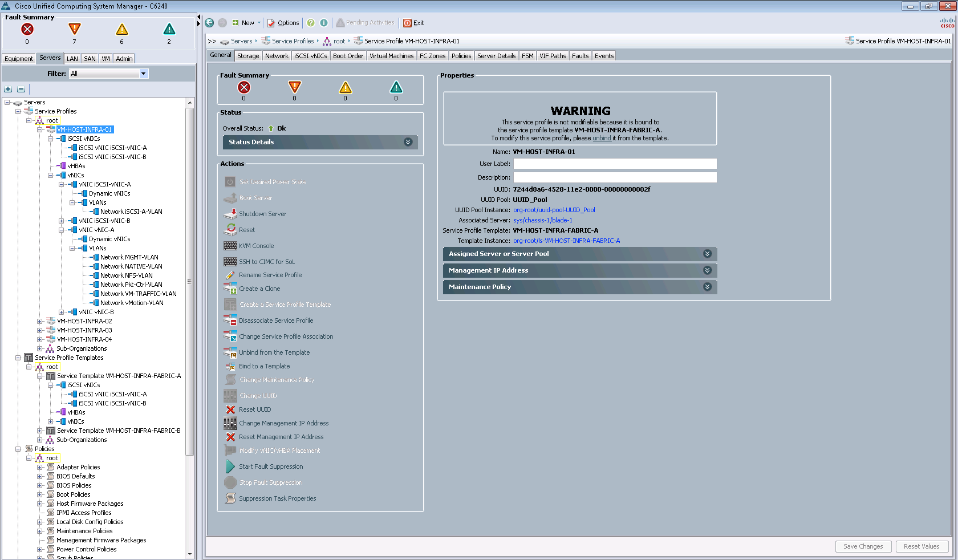
Task: Click the Exit toolbar button
Action: [413, 23]
